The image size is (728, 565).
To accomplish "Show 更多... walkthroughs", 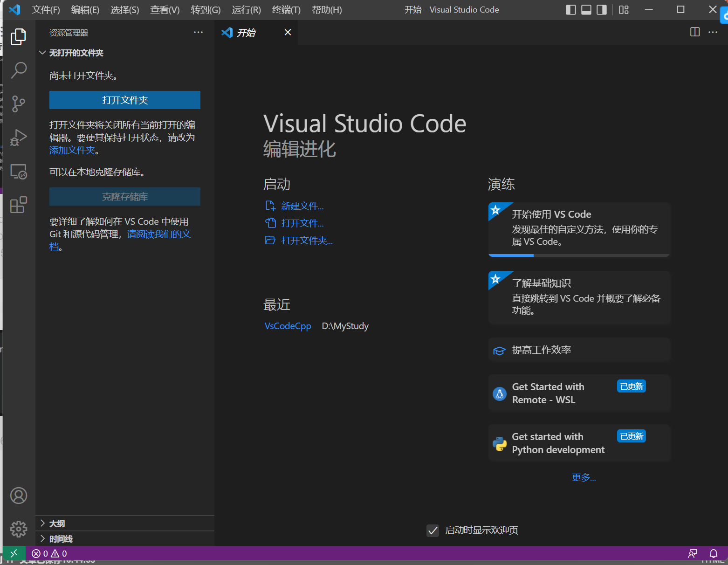I will coord(584,477).
